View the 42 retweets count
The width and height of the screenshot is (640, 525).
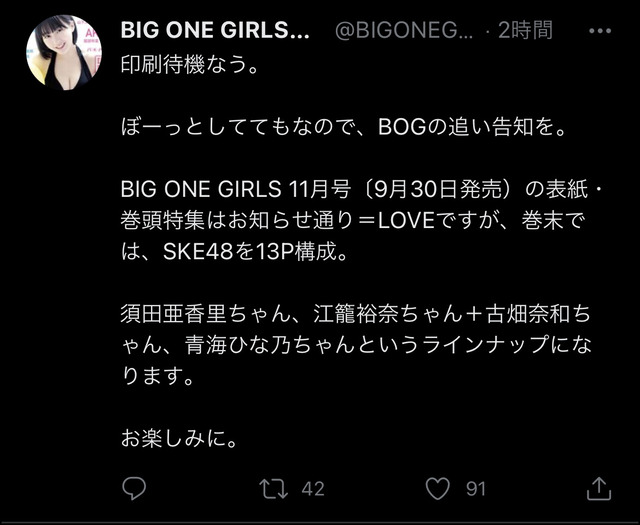click(x=313, y=489)
